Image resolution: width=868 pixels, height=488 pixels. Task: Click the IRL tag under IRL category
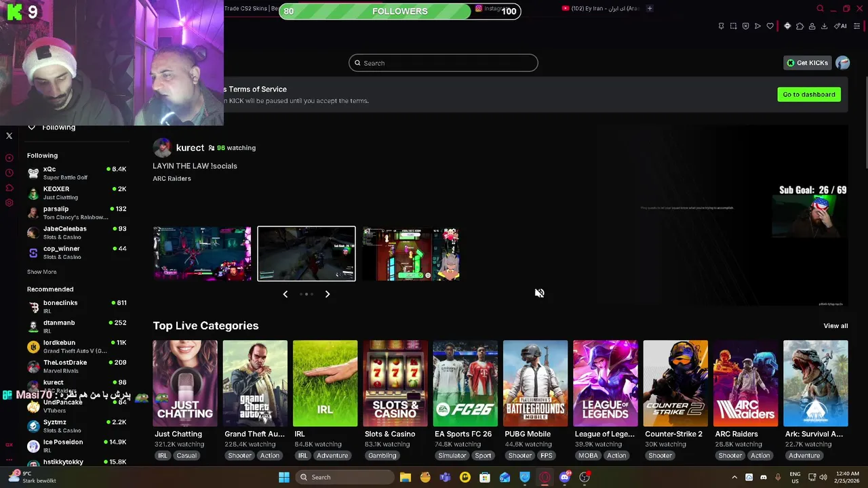[302, 455]
